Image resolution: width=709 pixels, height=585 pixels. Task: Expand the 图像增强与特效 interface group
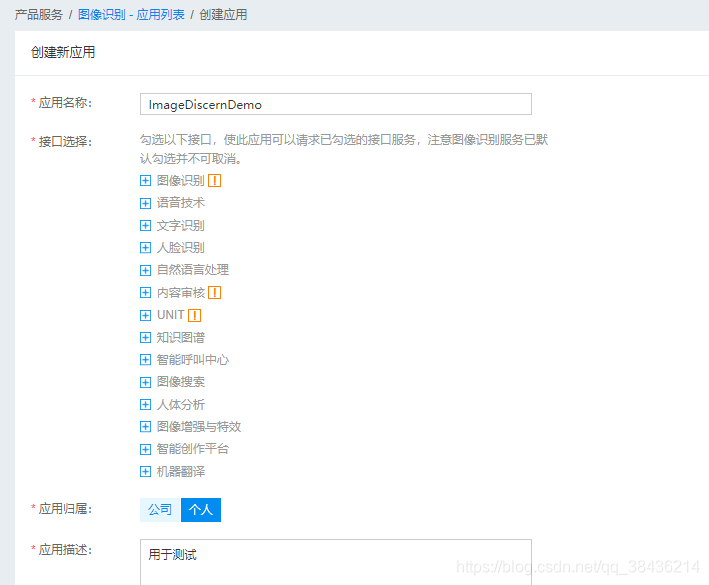point(145,427)
